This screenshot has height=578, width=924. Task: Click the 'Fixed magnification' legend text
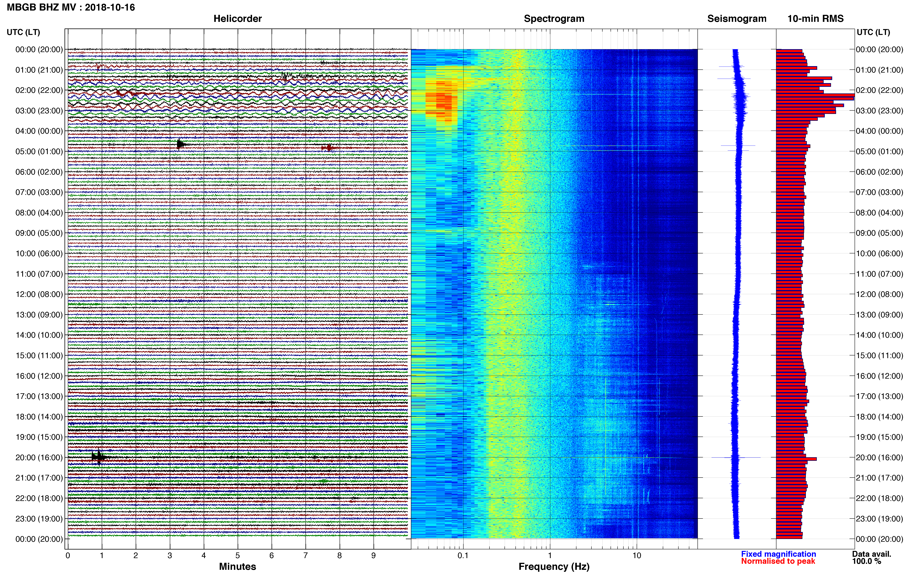point(778,554)
